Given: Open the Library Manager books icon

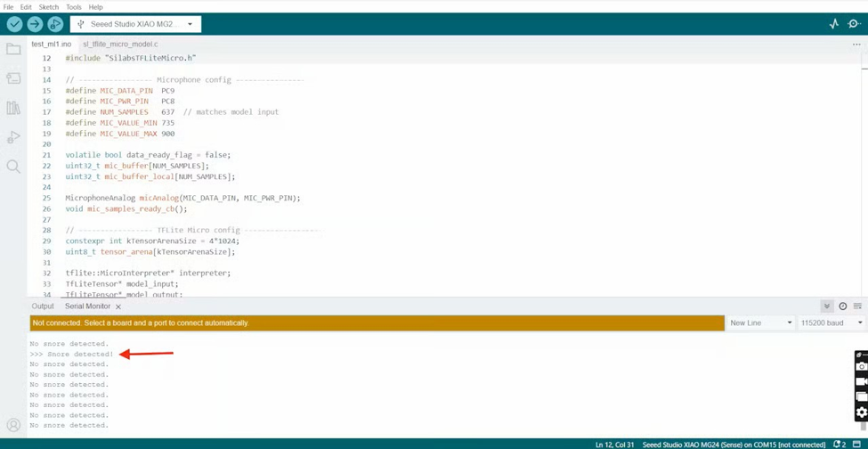Looking at the screenshot, I should pyautogui.click(x=13, y=108).
